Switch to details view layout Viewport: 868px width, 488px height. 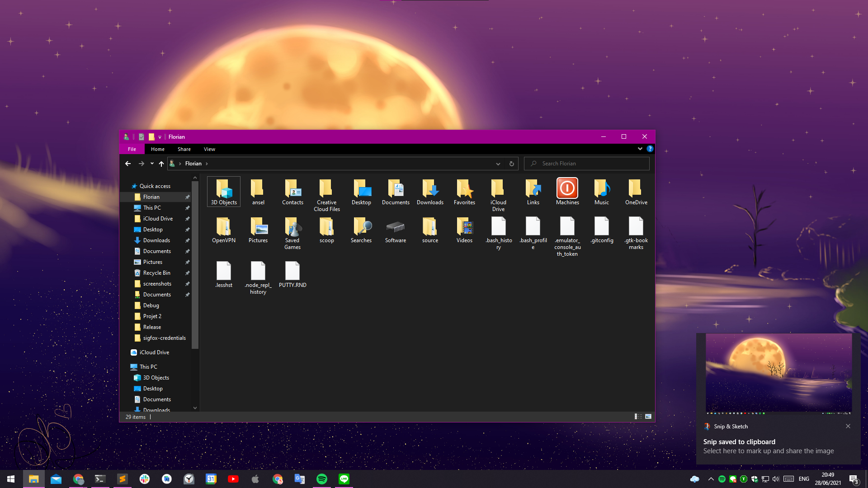coord(638,417)
